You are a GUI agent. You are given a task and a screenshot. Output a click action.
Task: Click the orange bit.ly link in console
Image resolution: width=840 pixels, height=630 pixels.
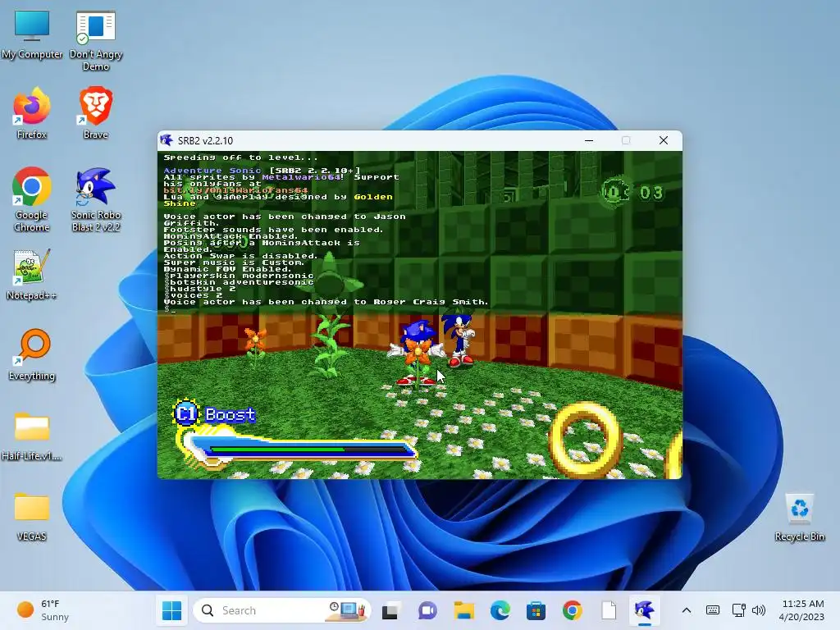[235, 190]
